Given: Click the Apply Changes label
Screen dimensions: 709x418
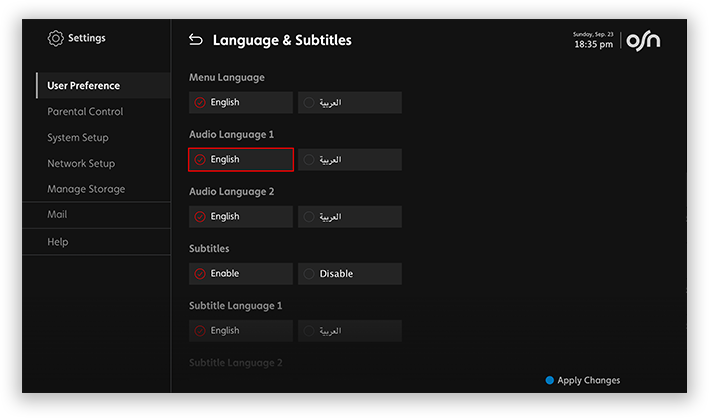Looking at the screenshot, I should (x=588, y=380).
